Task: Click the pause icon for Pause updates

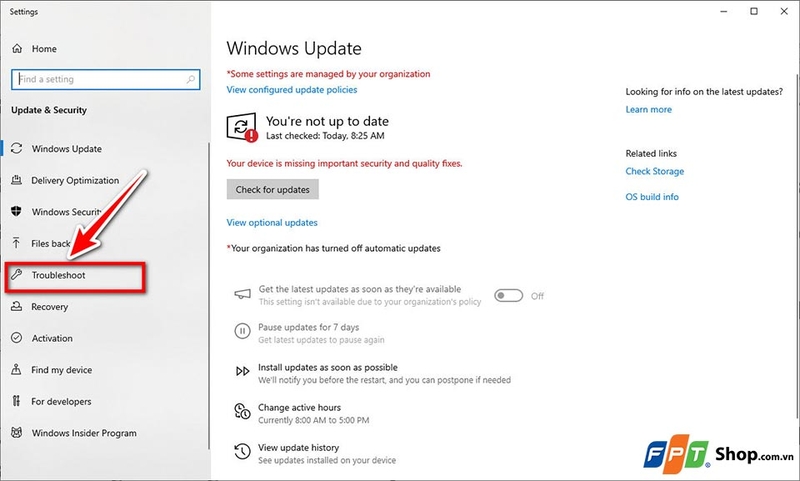Action: (x=242, y=331)
